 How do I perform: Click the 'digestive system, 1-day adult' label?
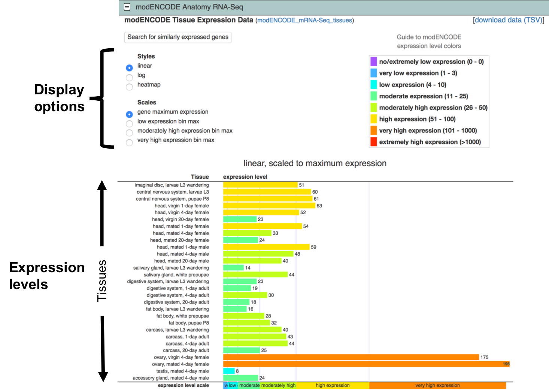coord(178,288)
